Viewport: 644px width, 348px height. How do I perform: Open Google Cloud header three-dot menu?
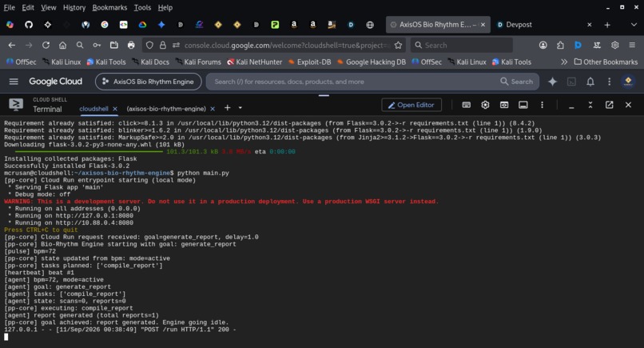coord(609,82)
